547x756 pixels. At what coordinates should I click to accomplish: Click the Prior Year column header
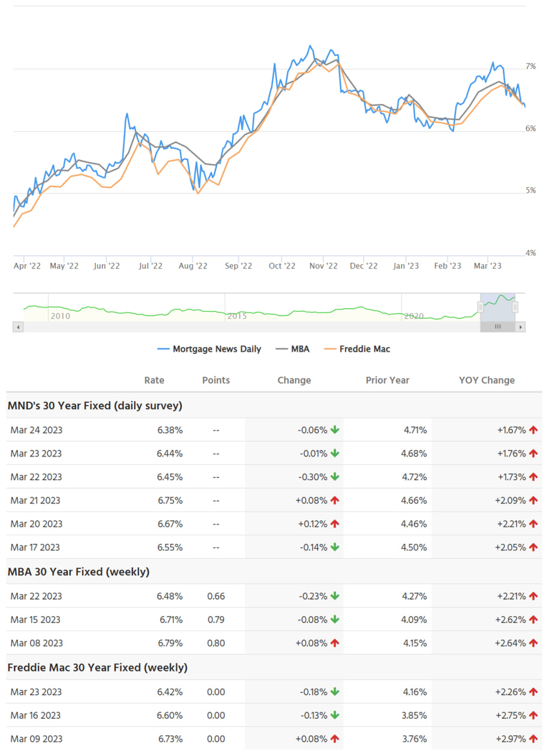click(387, 380)
